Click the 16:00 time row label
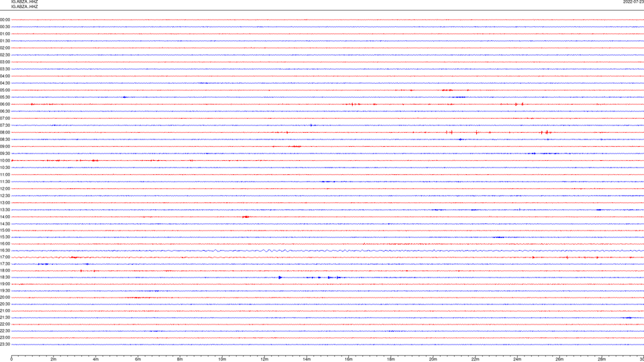Screen dimensions: 644x362 tap(5, 244)
